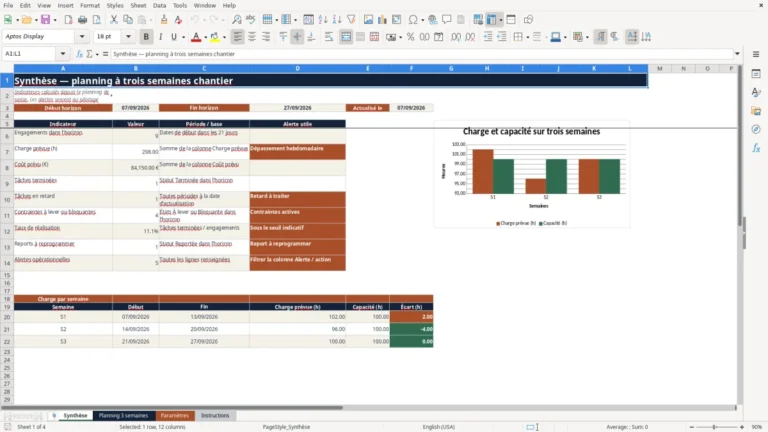This screenshot has height=432, width=768.
Task: Toggle Align Right
Action: [x=266, y=37]
